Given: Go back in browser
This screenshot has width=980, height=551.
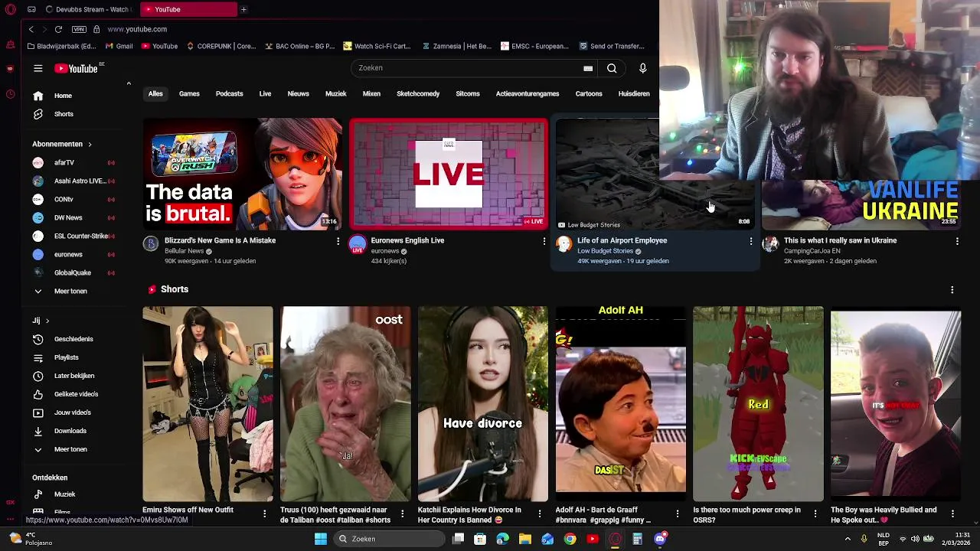Looking at the screenshot, I should point(31,29).
